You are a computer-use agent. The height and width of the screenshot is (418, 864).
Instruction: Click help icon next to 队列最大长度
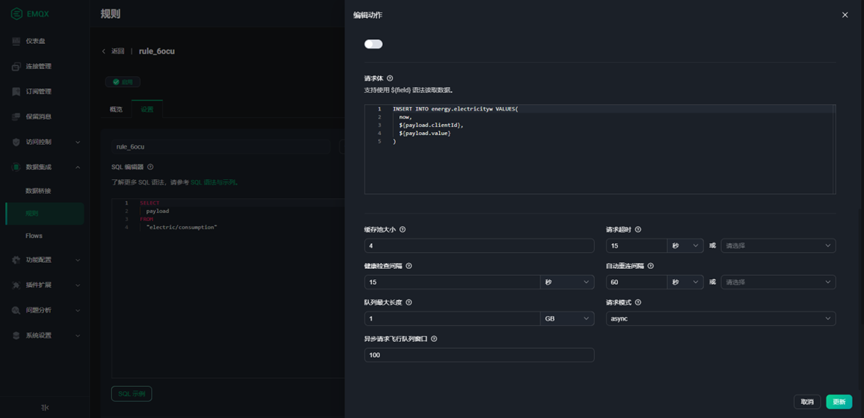click(x=409, y=302)
